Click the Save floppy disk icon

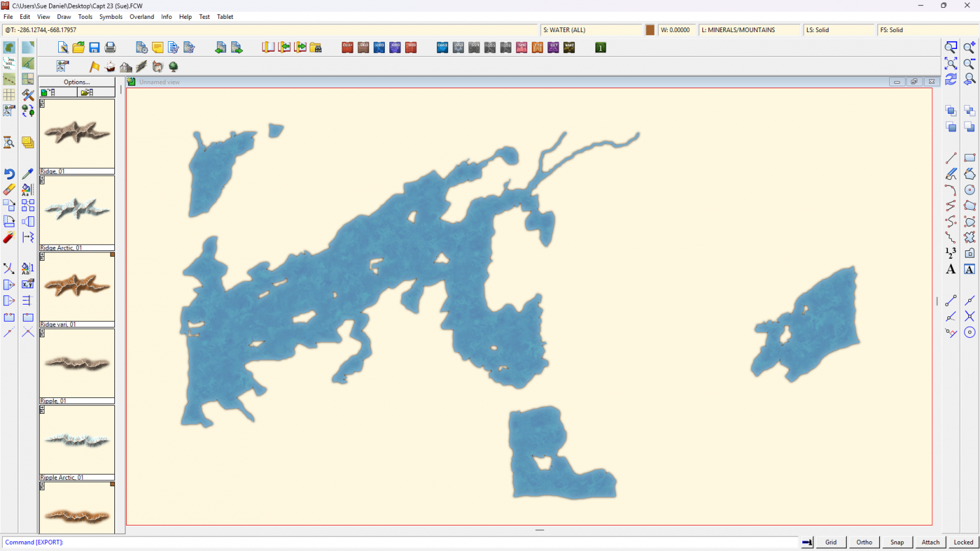tap(95, 48)
